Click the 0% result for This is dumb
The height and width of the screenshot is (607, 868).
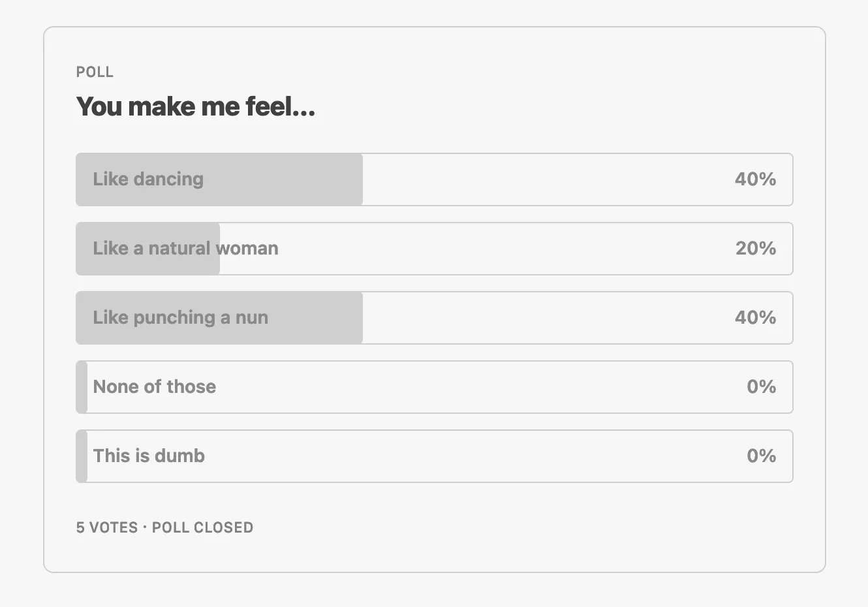762,456
